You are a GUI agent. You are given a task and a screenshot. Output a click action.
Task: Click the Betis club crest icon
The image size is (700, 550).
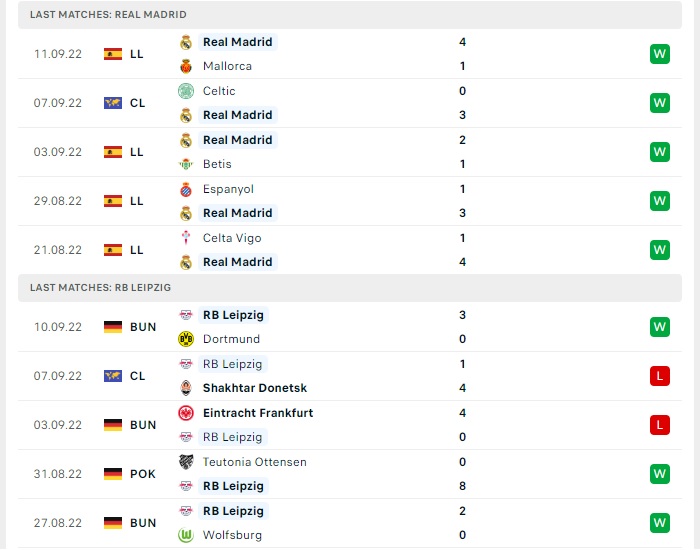[186, 164]
